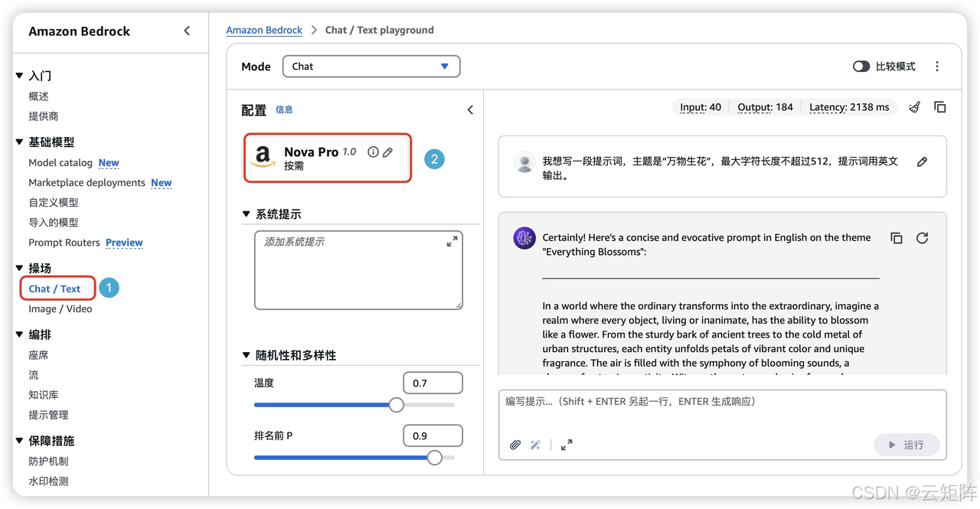Open 防护机制 in sidebar
This screenshot has height=509, width=980.
click(x=48, y=462)
